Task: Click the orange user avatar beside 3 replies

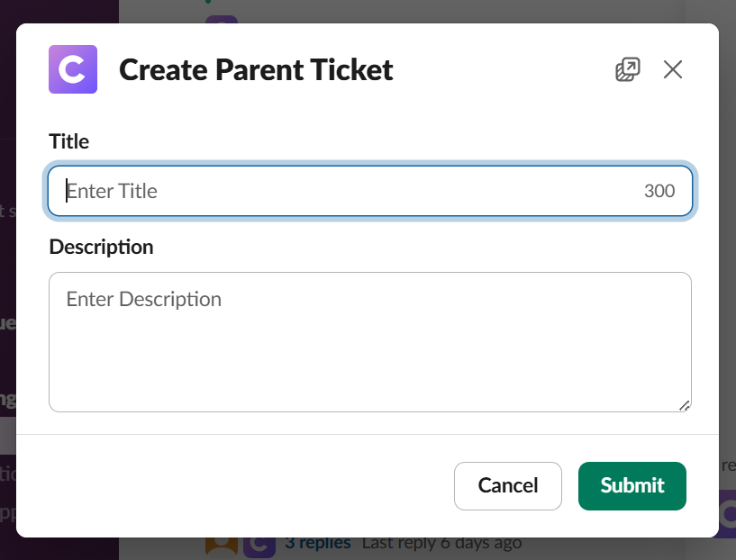Action: click(221, 545)
